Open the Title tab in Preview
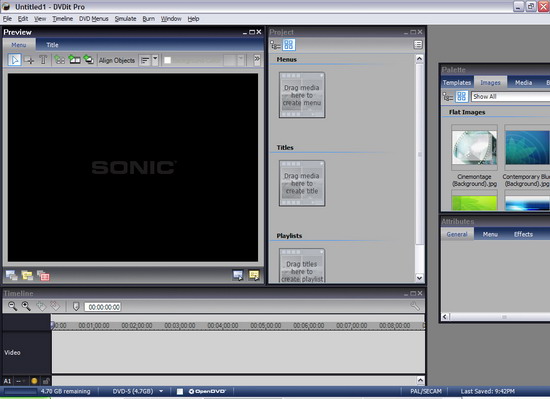550x399 pixels. coord(52,45)
